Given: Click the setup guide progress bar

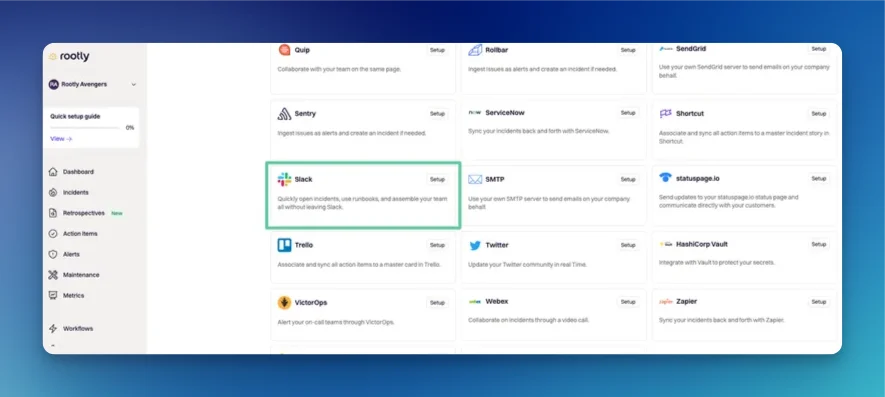Looking at the screenshot, I should point(85,128).
